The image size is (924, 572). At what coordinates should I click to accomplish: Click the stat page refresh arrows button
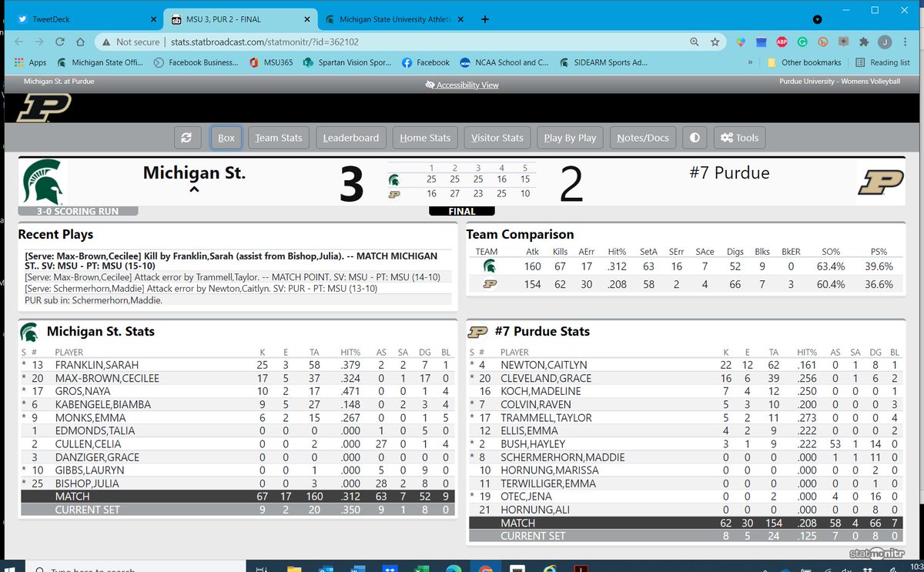186,138
